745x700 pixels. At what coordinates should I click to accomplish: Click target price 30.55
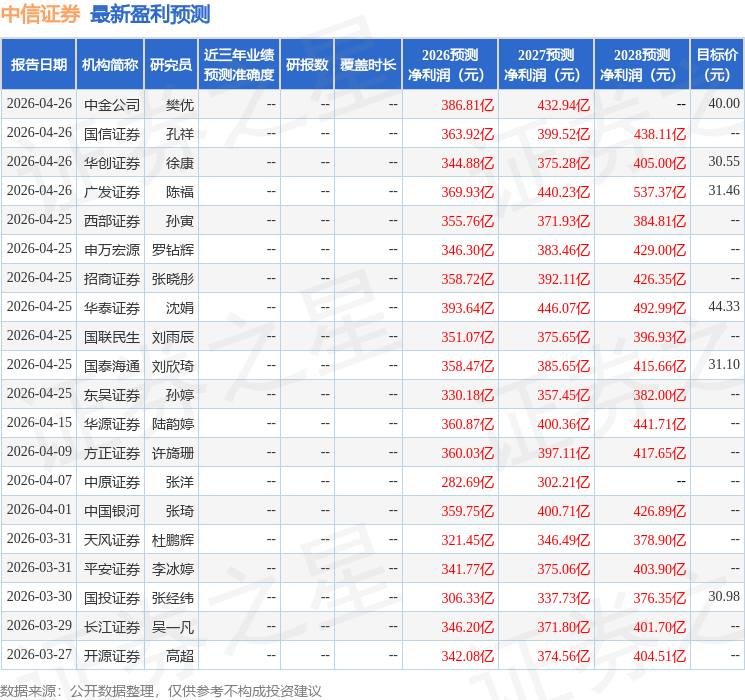point(724,161)
